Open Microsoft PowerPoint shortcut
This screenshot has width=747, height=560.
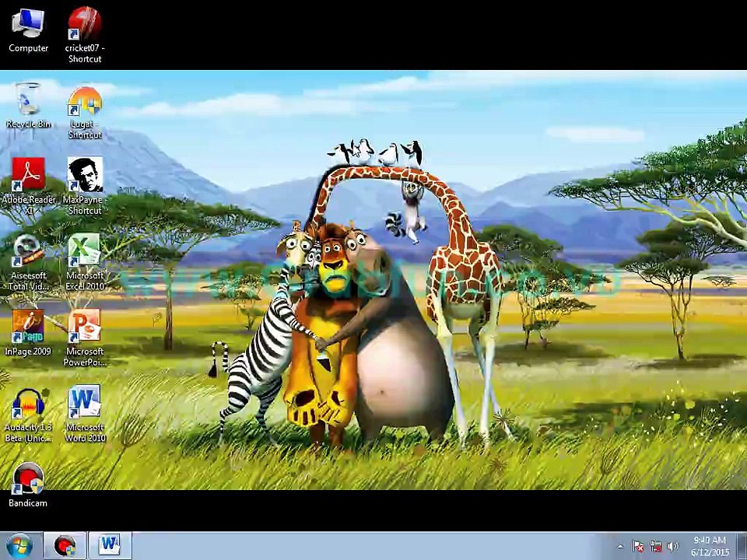pyautogui.click(x=85, y=337)
